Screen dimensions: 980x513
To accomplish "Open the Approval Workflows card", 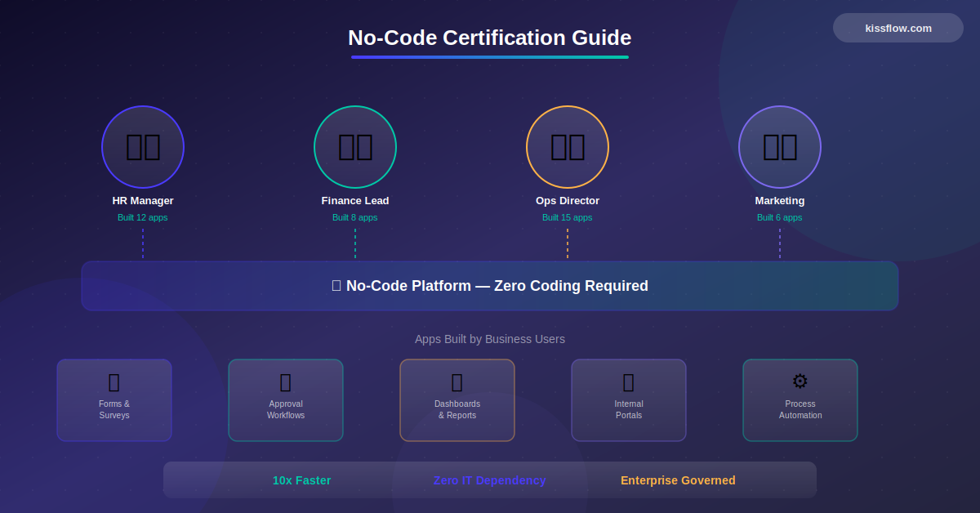I will pos(286,400).
